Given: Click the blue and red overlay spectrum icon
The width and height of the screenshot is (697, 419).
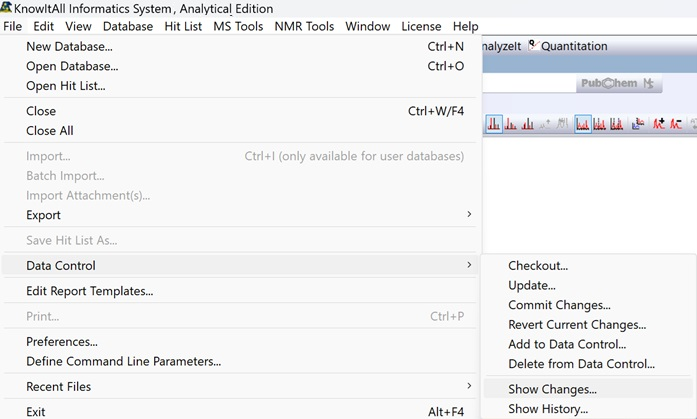Looking at the screenshot, I should [637, 124].
